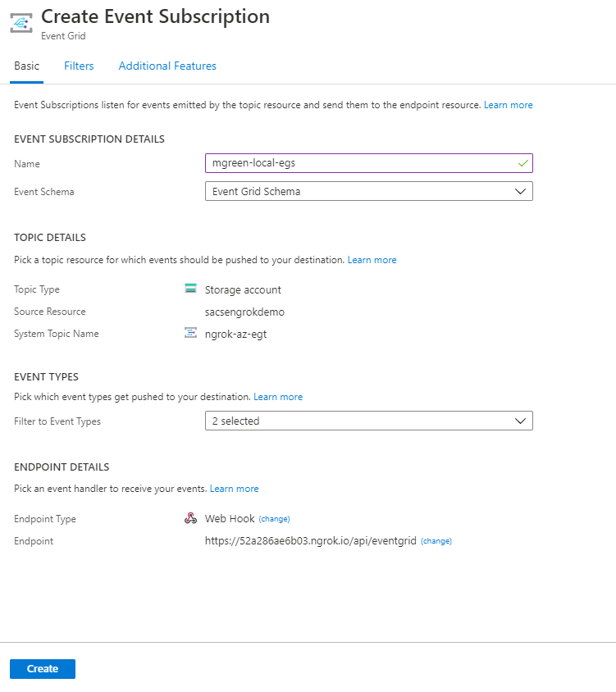Click the green checkmark in Name field

point(522,163)
